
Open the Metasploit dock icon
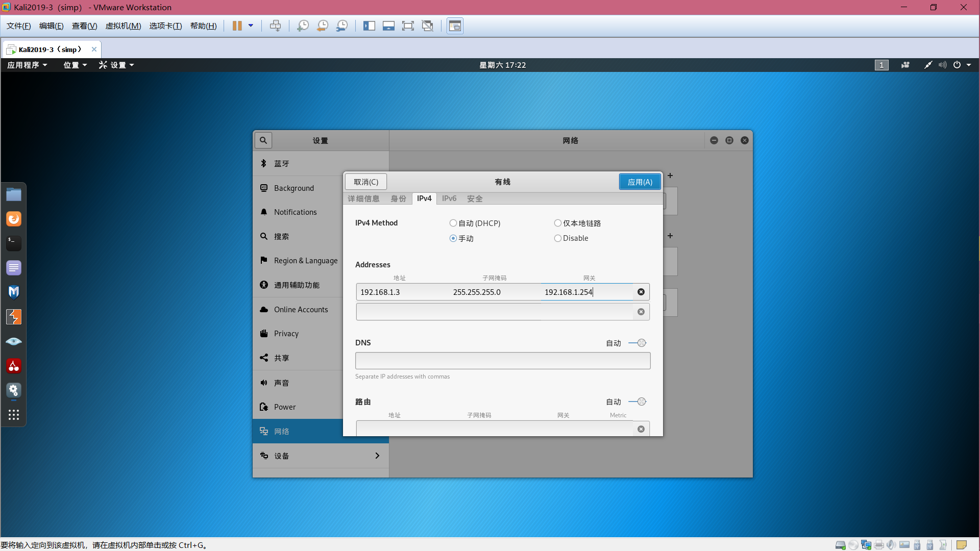[x=14, y=292]
